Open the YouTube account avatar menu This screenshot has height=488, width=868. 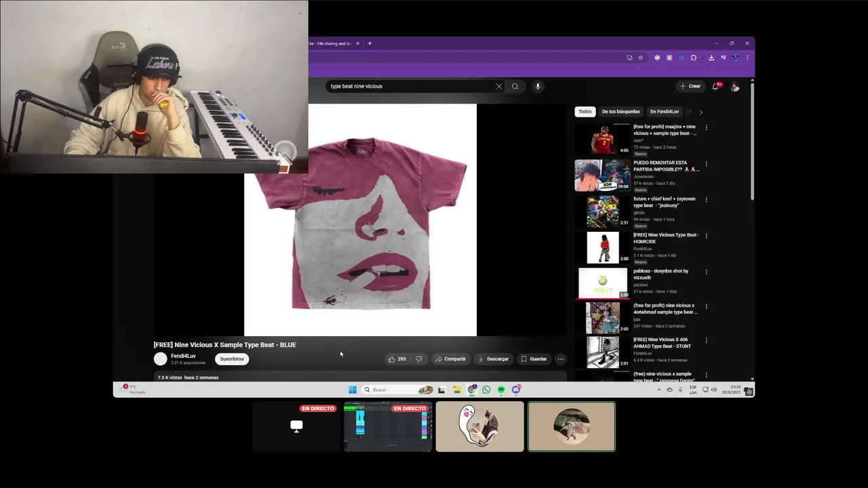point(735,87)
